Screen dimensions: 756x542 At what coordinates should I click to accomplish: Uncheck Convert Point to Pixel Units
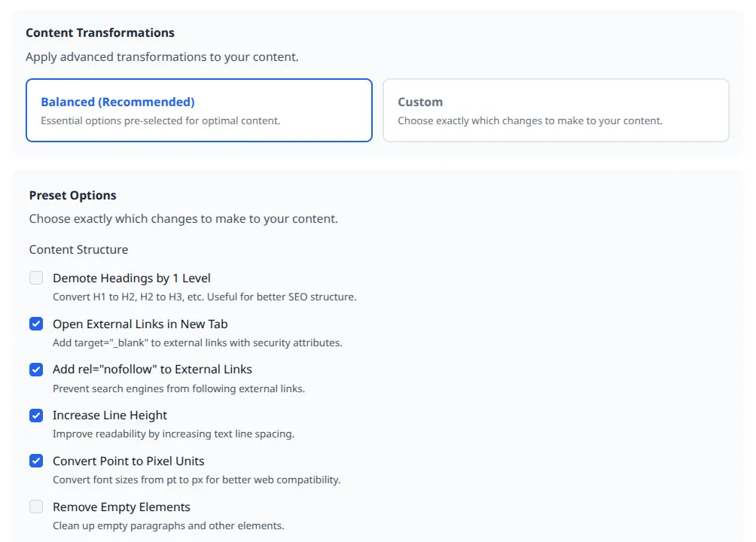pos(36,461)
